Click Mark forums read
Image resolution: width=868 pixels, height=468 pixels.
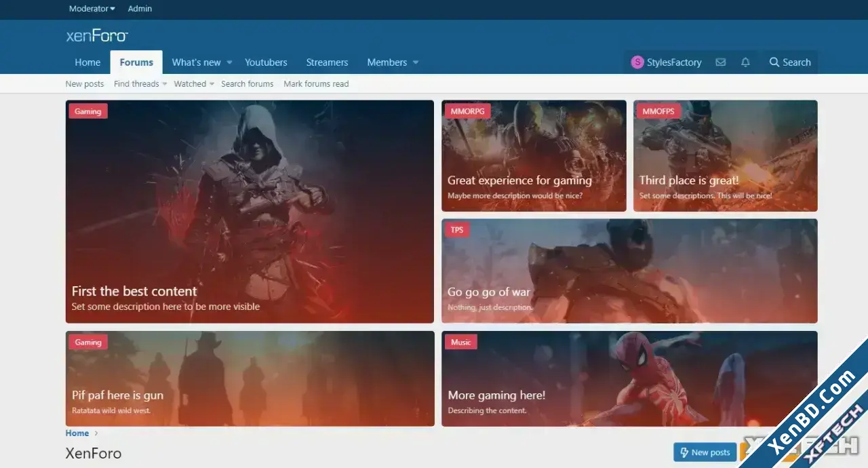316,84
